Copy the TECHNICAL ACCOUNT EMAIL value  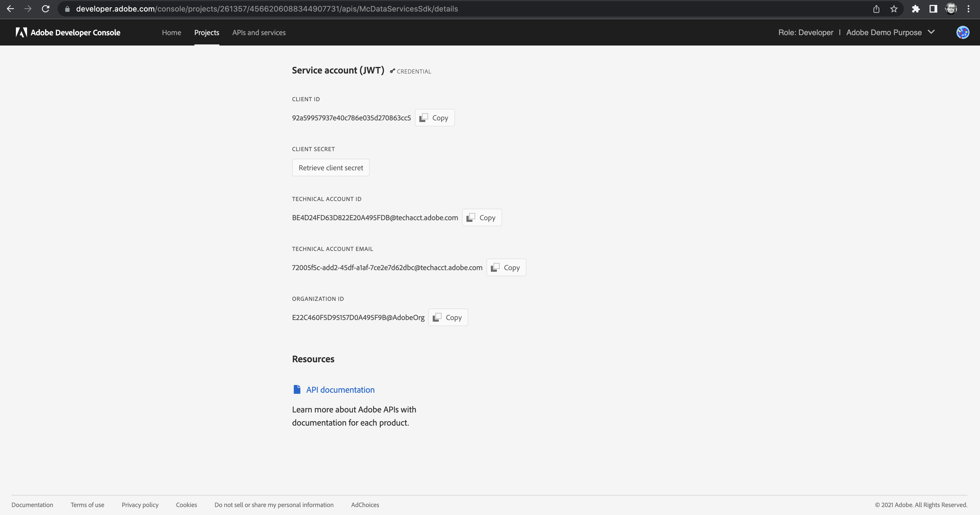pos(506,267)
